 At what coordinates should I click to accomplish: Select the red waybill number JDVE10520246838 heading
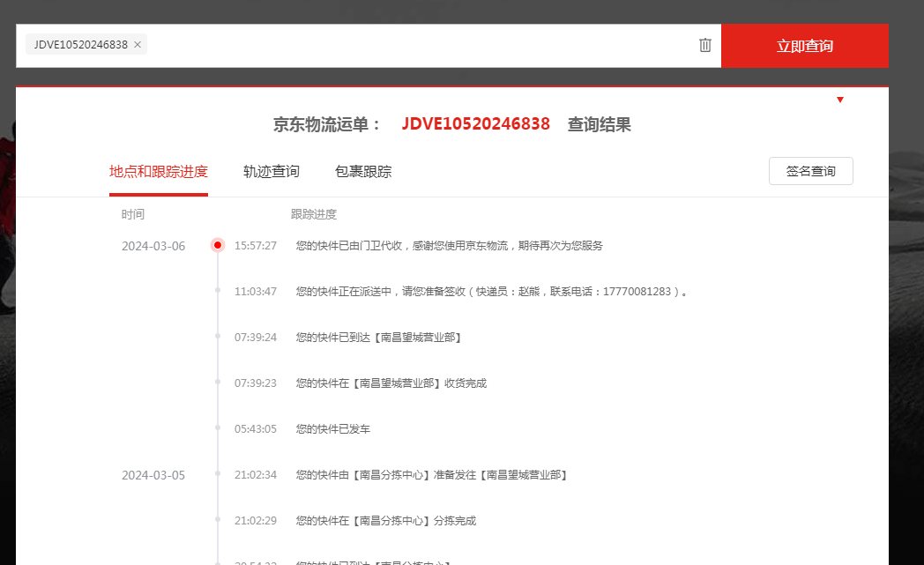475,123
